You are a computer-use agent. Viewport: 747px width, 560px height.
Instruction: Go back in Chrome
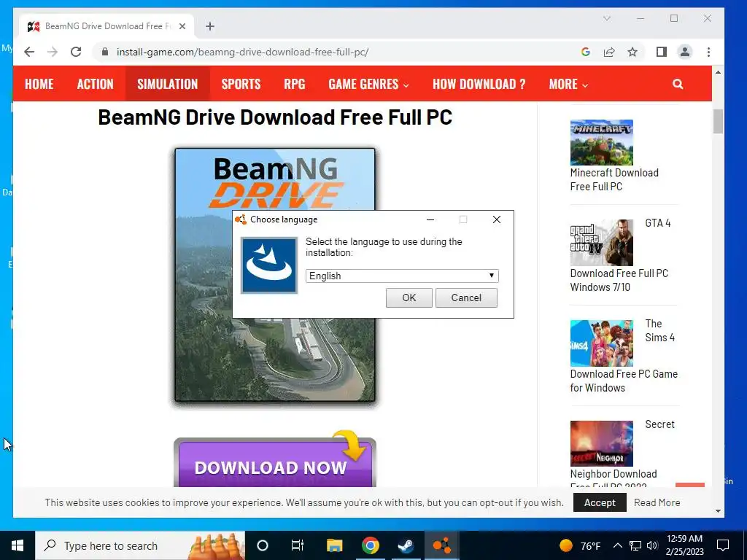29,52
